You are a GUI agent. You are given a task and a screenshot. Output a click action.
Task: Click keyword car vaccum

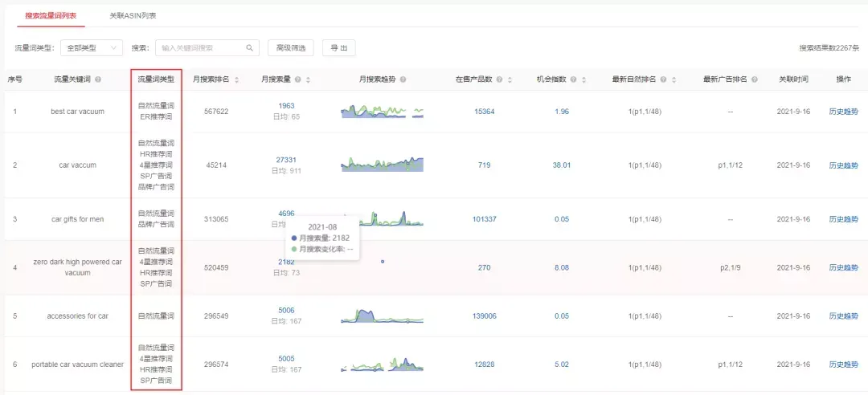(77, 165)
